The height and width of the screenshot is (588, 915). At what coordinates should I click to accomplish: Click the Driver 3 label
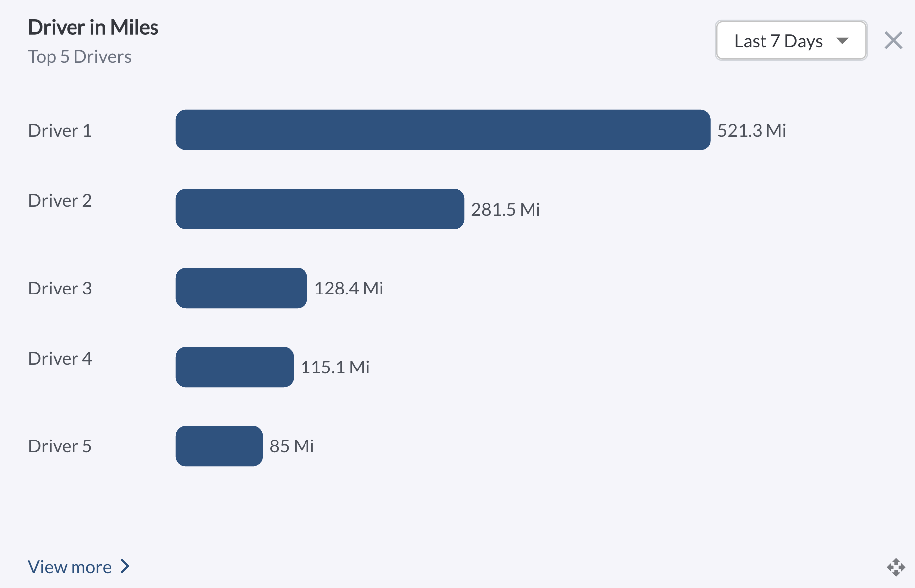point(60,288)
